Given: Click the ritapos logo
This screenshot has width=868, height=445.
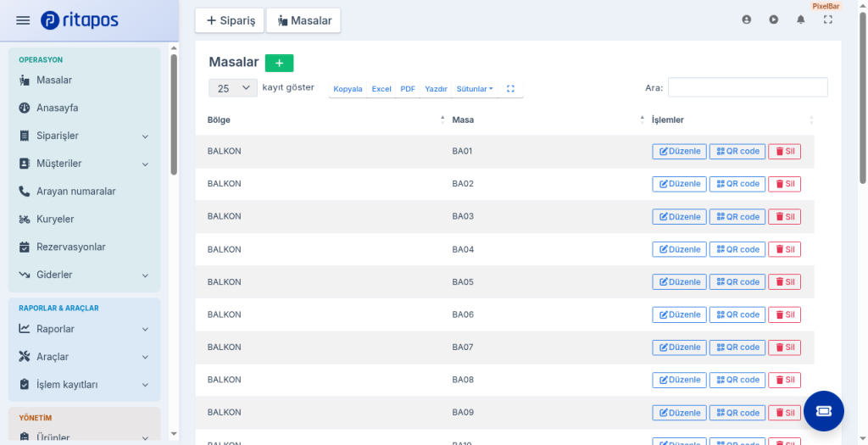Looking at the screenshot, I should point(79,20).
